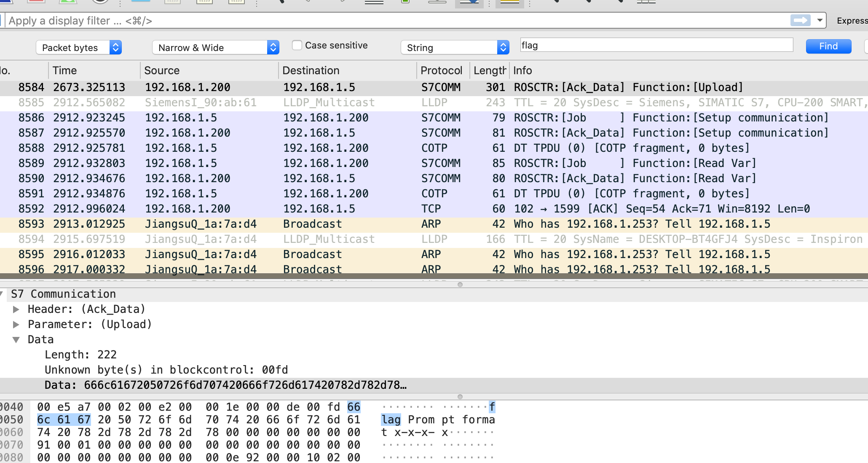Select packet 8590 Ack_Data Read Var row

[434, 178]
